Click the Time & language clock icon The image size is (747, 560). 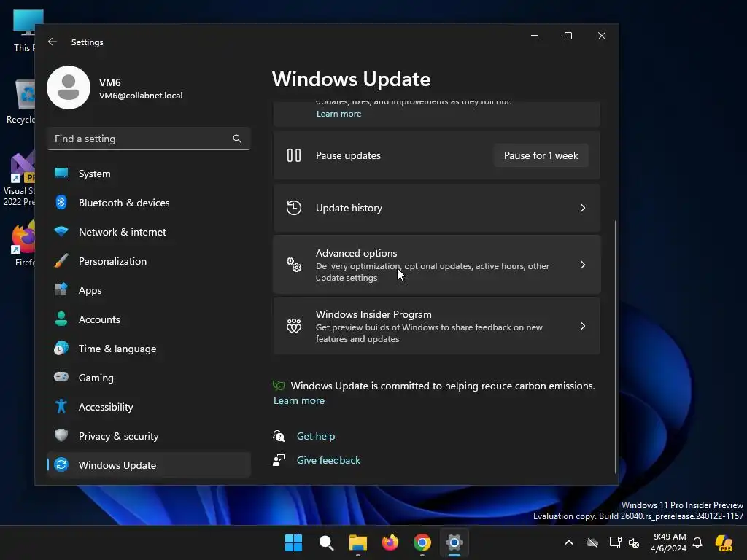[61, 348]
